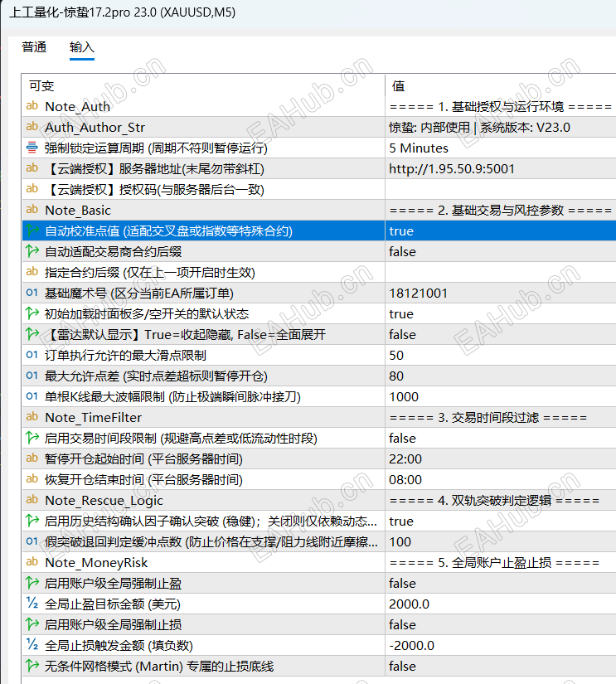
Task: Click the string icon beside Note_Basic
Action: point(32,210)
